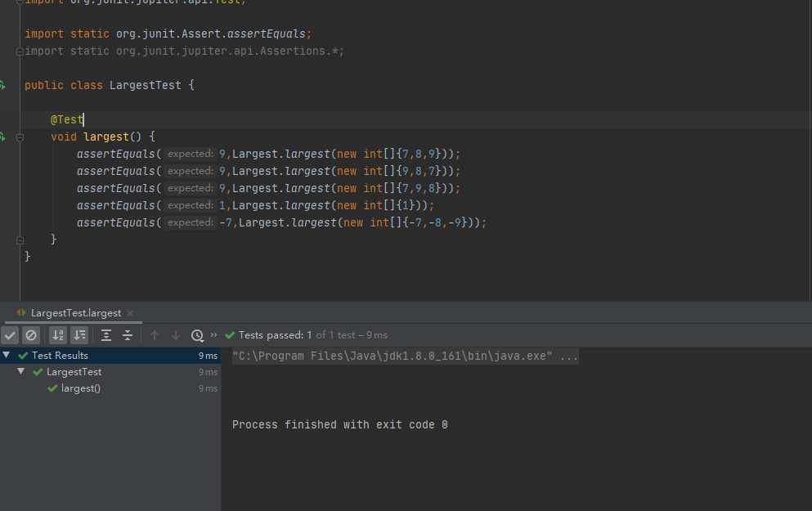Image resolution: width=812 pixels, height=511 pixels.
Task: Click the green checkmark beside Tests passed
Action: (x=230, y=335)
